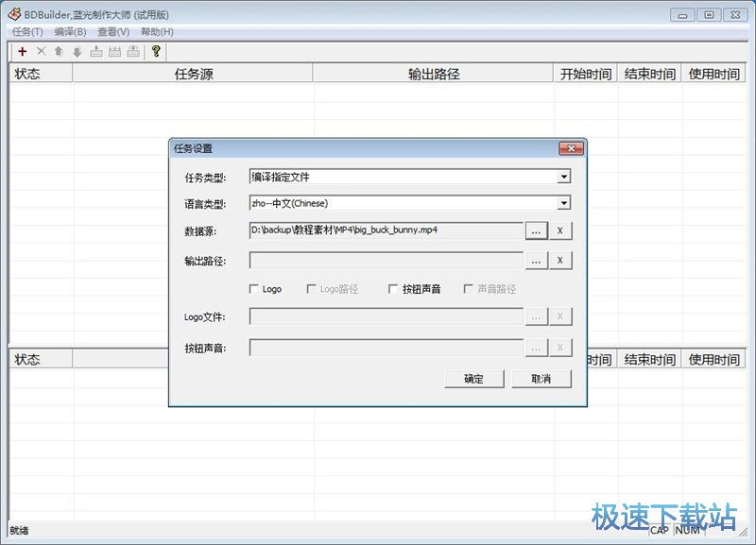The width and height of the screenshot is (756, 545).
Task: Click the top 开始时间 column header
Action: 586,74
